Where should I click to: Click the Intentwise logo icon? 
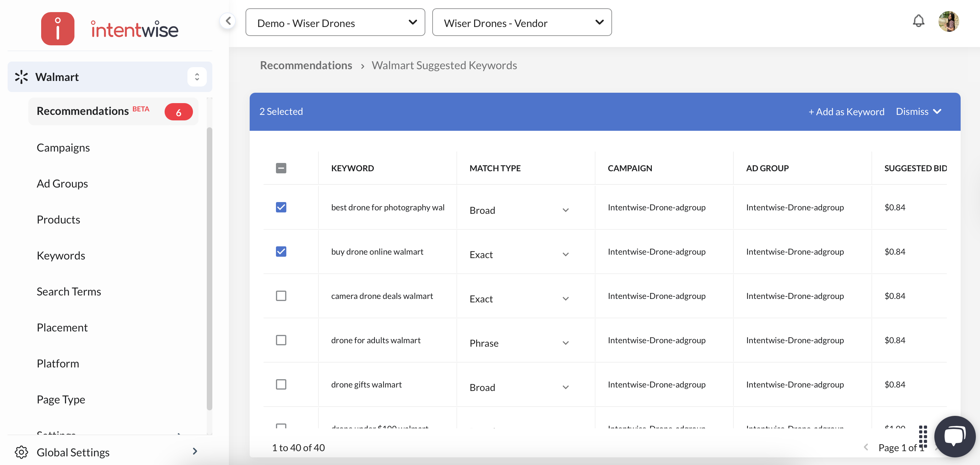click(57, 29)
